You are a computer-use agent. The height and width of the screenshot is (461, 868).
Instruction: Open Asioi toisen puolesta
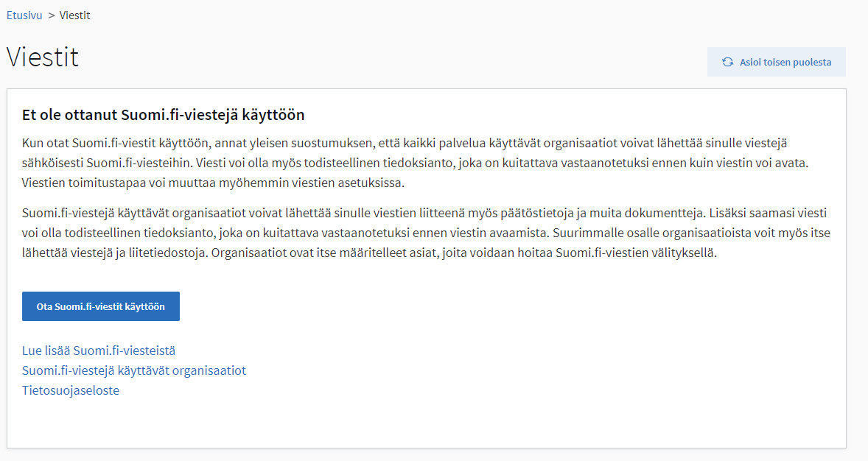click(776, 62)
